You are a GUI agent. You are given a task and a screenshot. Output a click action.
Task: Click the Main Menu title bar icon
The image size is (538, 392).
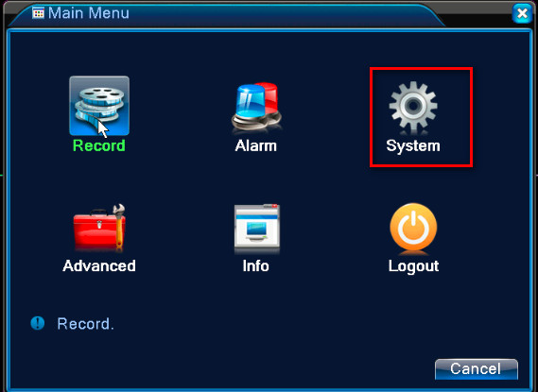pyautogui.click(x=38, y=13)
